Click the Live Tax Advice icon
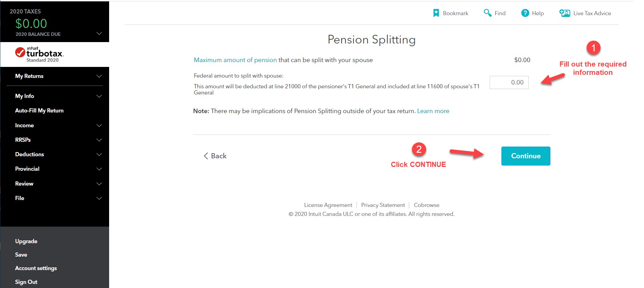 [x=565, y=13]
